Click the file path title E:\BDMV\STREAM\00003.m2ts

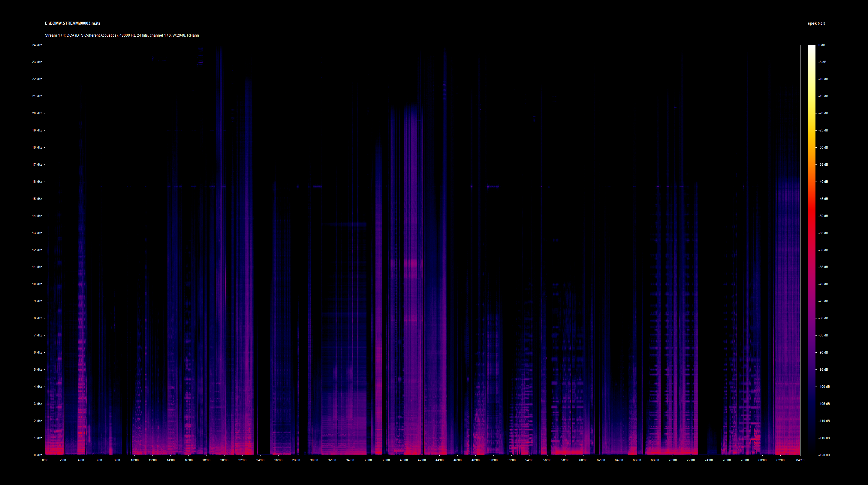[x=72, y=23]
